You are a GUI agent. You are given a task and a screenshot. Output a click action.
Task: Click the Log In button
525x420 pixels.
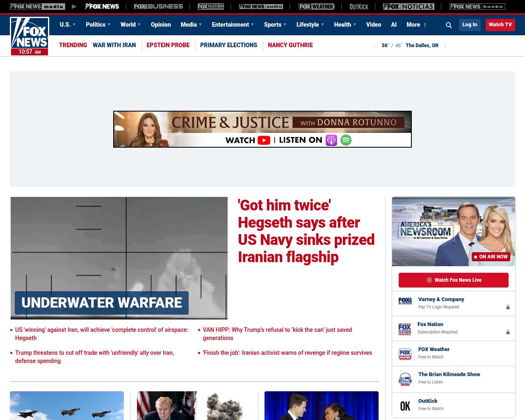(470, 25)
